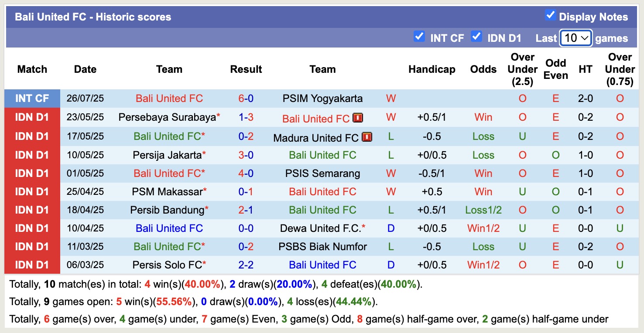Click the red card icon next to Madura United FC
Screen dimensions: 644x333
coord(367,136)
